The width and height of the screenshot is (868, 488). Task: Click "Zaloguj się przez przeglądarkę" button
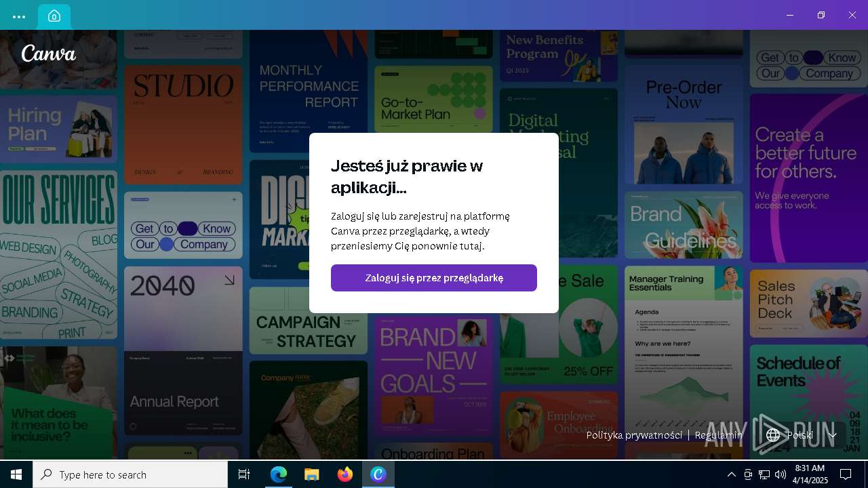click(434, 278)
